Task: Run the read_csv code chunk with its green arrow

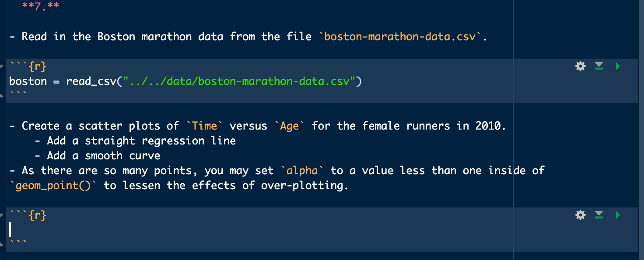Action: [618, 66]
